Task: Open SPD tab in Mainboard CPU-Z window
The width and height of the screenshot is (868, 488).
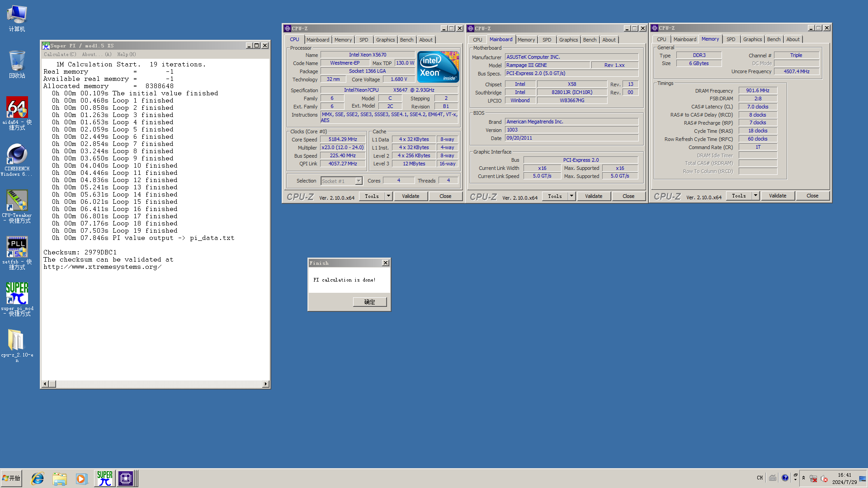Action: click(x=547, y=40)
